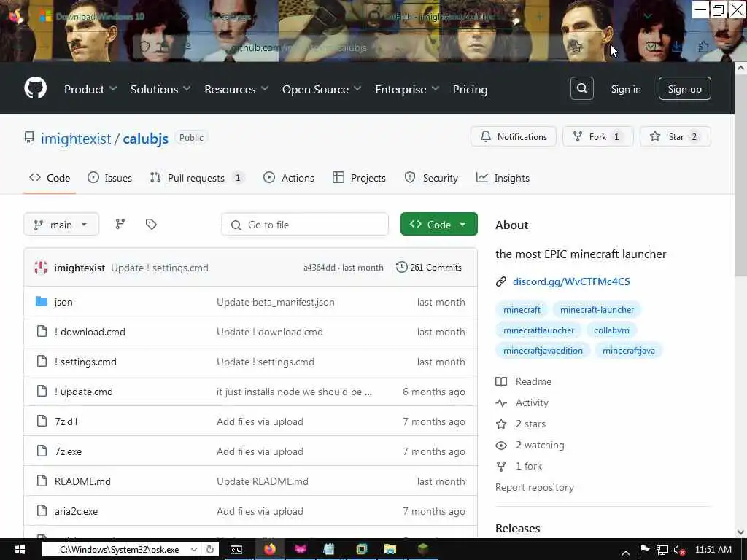Click the Readme book icon in About
Image resolution: width=747 pixels, height=560 pixels.
click(x=501, y=381)
